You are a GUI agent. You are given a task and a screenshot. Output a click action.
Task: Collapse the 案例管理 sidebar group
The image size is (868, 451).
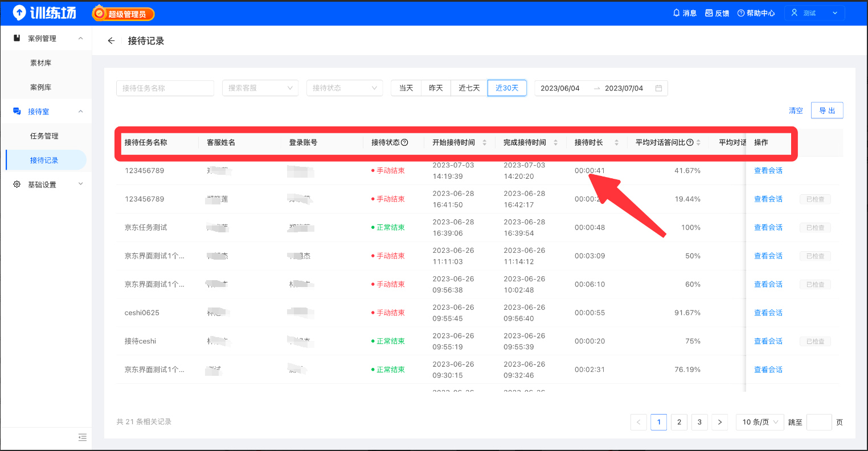pyautogui.click(x=80, y=39)
